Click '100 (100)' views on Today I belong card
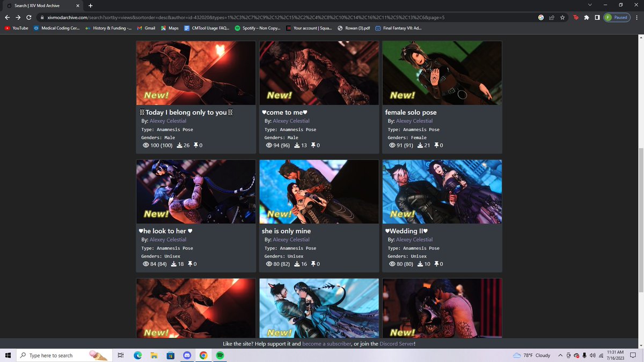Image resolution: width=644 pixels, height=362 pixels. coord(158,145)
